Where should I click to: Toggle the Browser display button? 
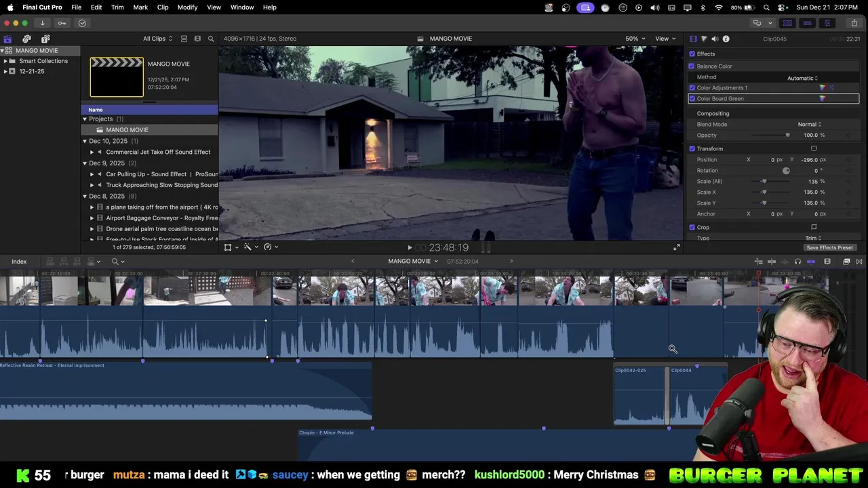tap(787, 23)
